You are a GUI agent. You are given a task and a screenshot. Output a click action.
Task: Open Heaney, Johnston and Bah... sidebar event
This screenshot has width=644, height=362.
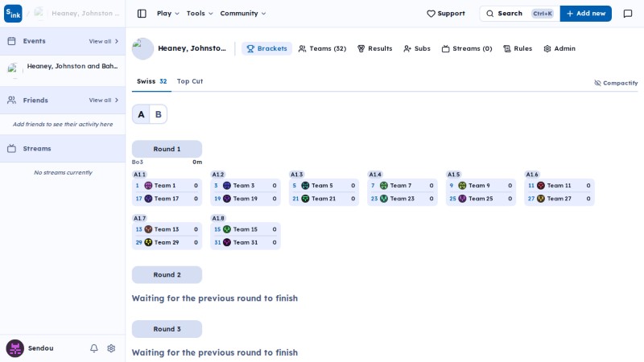point(63,69)
